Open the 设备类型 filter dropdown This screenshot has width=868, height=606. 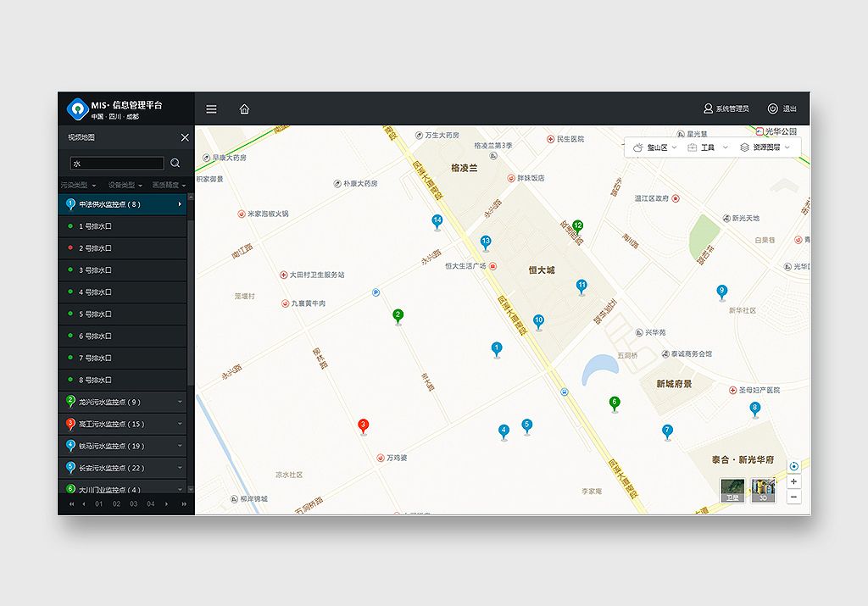[125, 185]
